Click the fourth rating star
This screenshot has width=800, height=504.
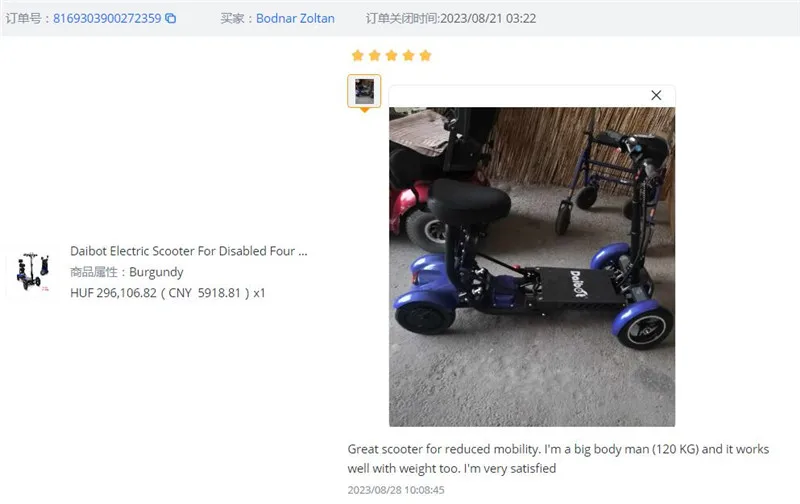[408, 55]
